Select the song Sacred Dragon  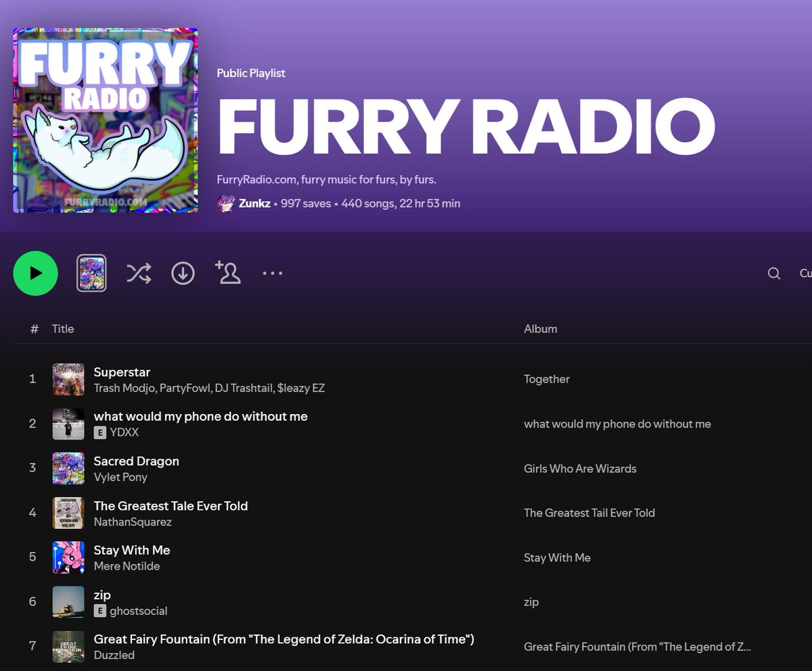click(x=136, y=461)
